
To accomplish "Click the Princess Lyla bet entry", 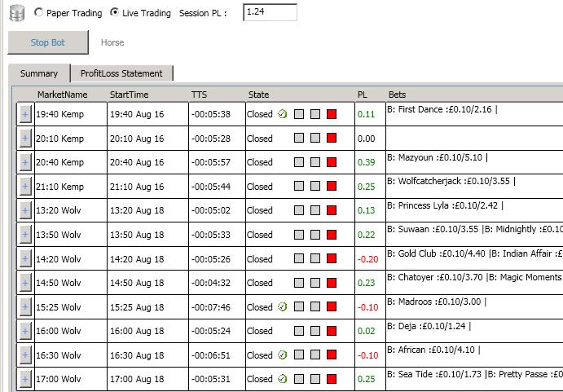I will click(x=445, y=205).
